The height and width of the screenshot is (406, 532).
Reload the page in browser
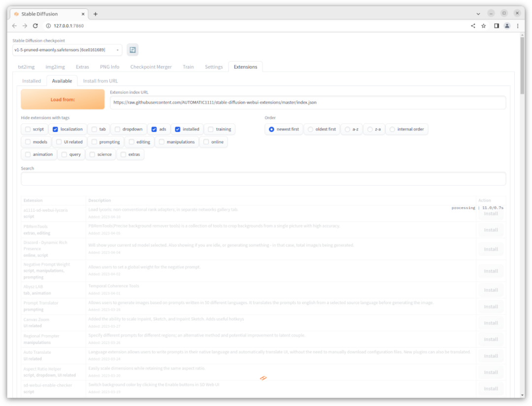pos(35,26)
